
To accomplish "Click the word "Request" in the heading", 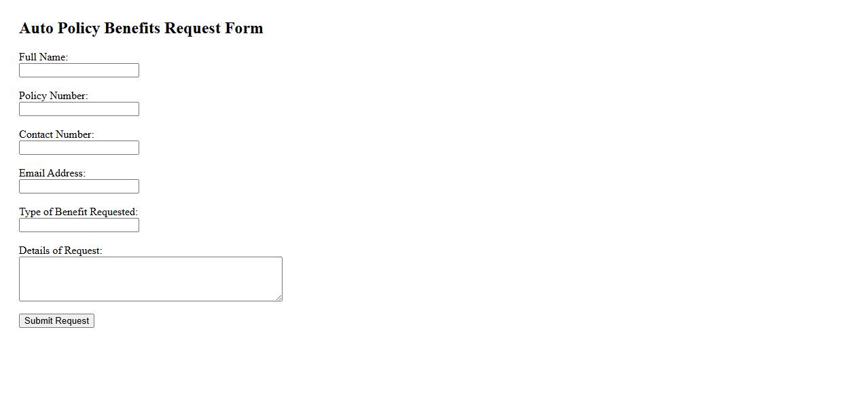I will pyautogui.click(x=193, y=29).
